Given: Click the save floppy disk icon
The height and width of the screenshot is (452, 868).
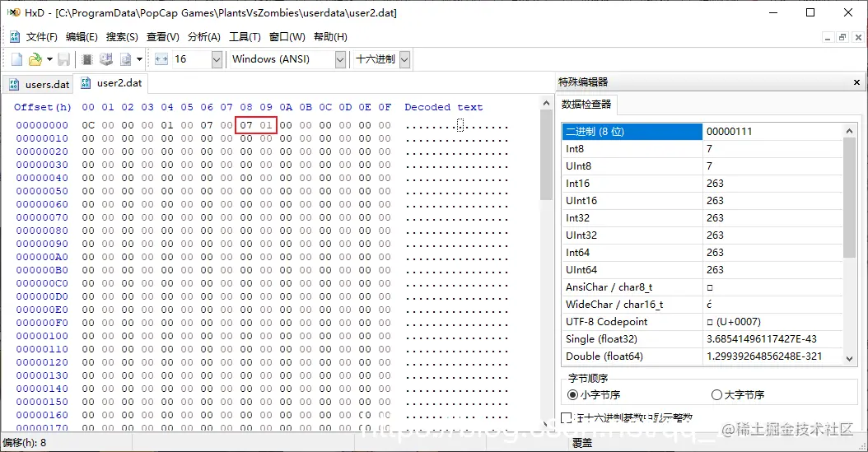Looking at the screenshot, I should (x=63, y=59).
